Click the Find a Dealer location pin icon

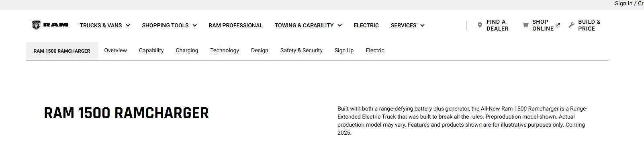tap(480, 25)
